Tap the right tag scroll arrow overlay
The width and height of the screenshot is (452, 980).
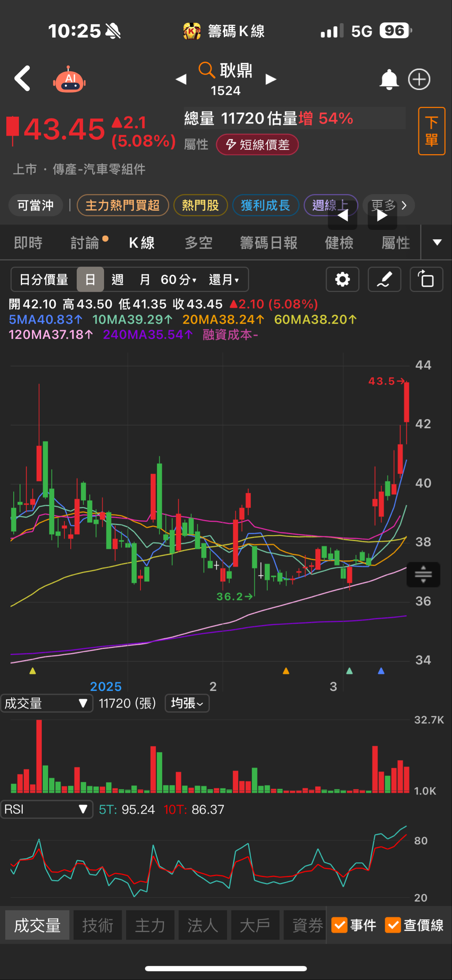coord(382,215)
